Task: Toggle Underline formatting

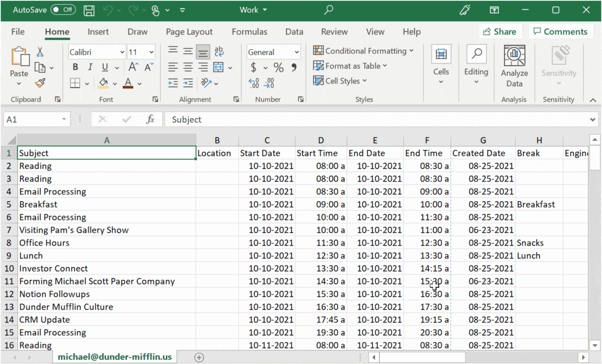Action: tap(105, 67)
